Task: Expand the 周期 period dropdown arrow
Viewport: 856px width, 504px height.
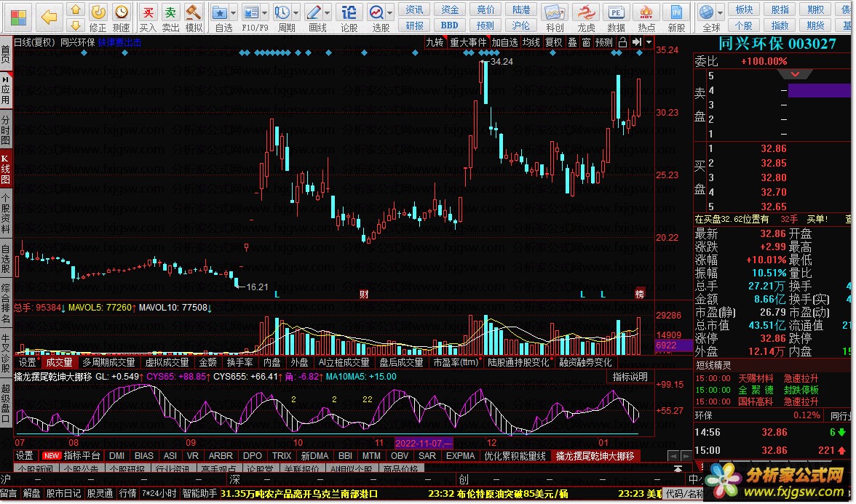Action: [x=296, y=12]
